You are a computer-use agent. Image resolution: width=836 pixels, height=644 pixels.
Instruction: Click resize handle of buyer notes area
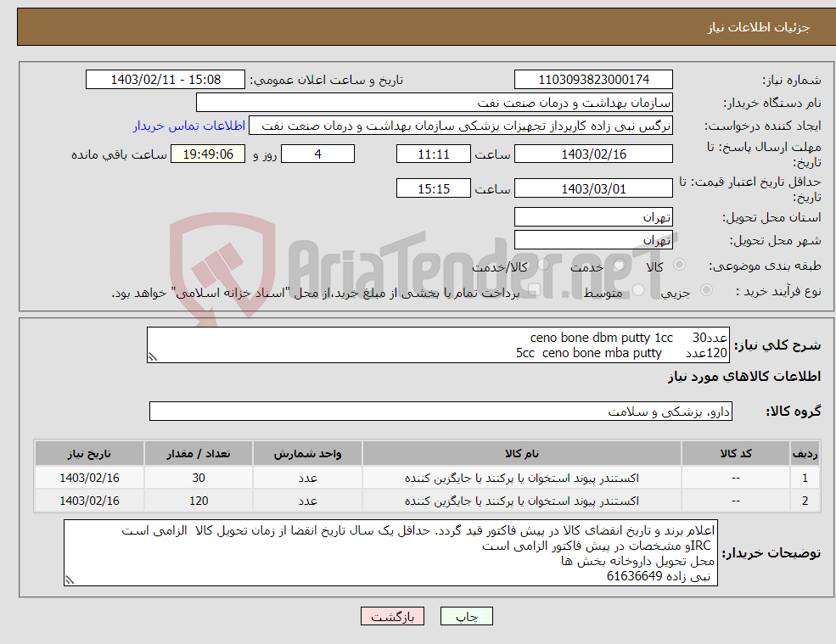pos(70,580)
